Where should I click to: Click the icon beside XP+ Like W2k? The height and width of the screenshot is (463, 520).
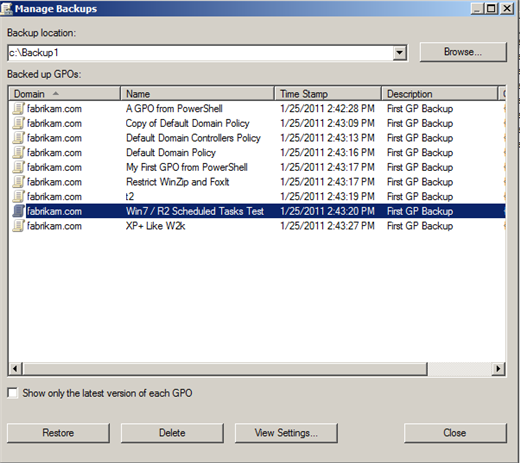18,226
